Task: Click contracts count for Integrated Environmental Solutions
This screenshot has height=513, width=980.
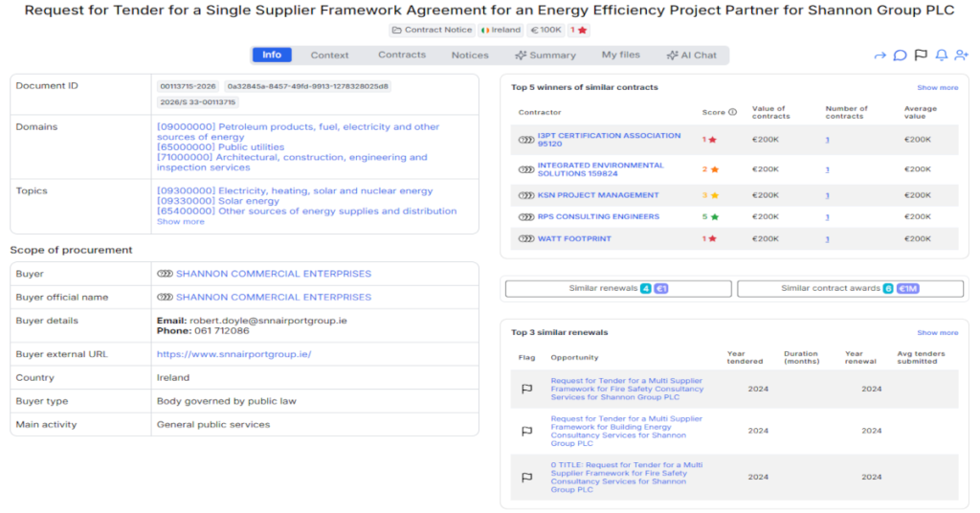Action: click(x=828, y=169)
